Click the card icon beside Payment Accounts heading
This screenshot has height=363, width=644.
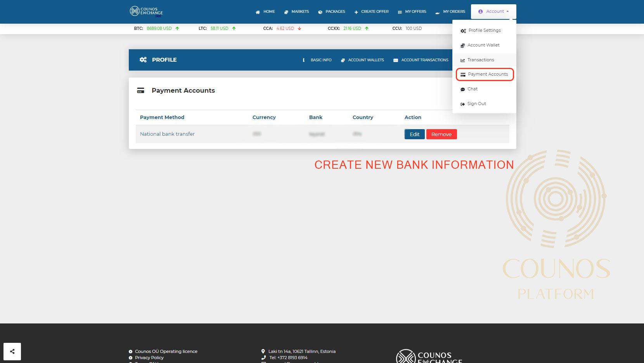pos(140,90)
